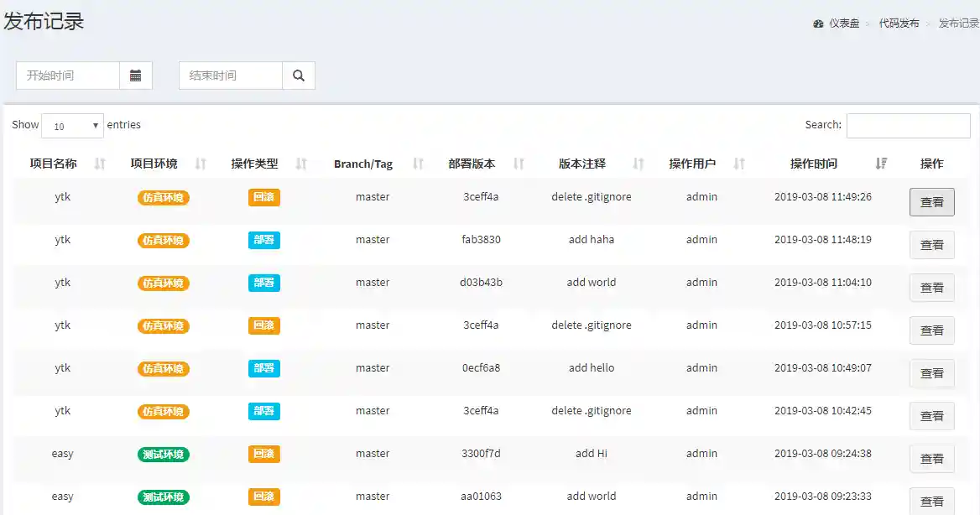
Task: Sort by 操作类型 column sort icon
Action: [x=301, y=164]
